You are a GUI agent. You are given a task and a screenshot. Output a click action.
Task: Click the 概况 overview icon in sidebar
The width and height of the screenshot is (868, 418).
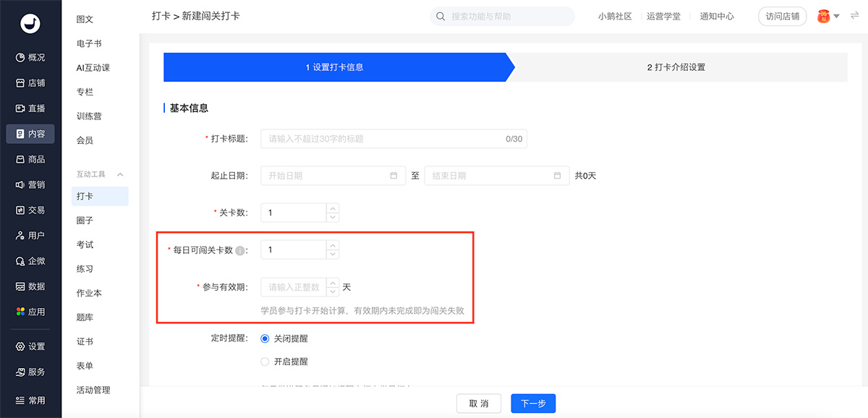pyautogui.click(x=20, y=58)
